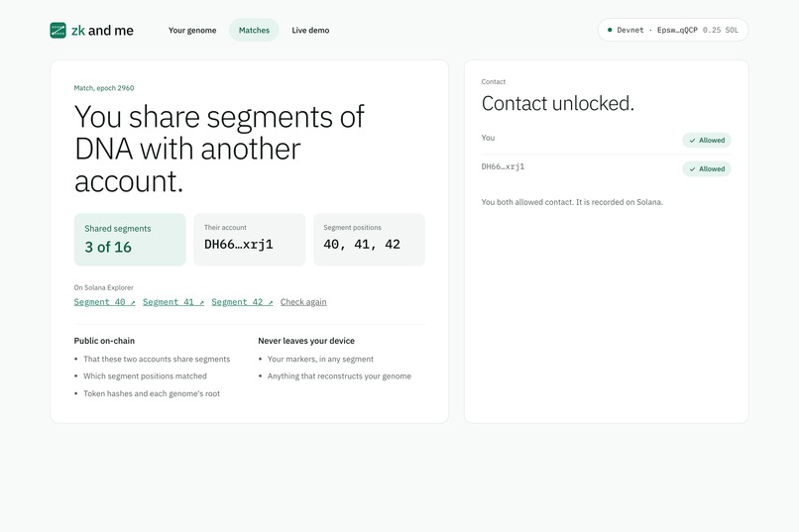Click the 'zk and me' brand name text
Viewport: 799px width, 532px height.
click(102, 31)
